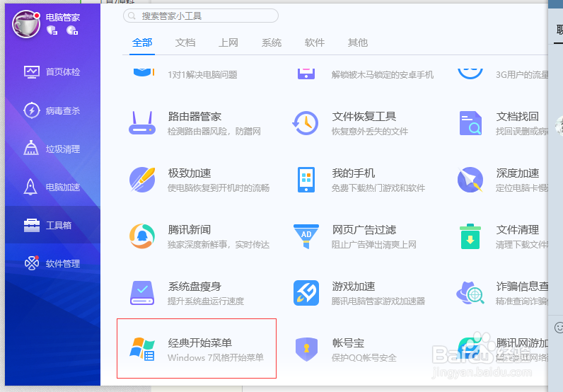Image resolution: width=563 pixels, height=392 pixels.
Task: Click the 我的手机 title text
Action: coord(354,173)
